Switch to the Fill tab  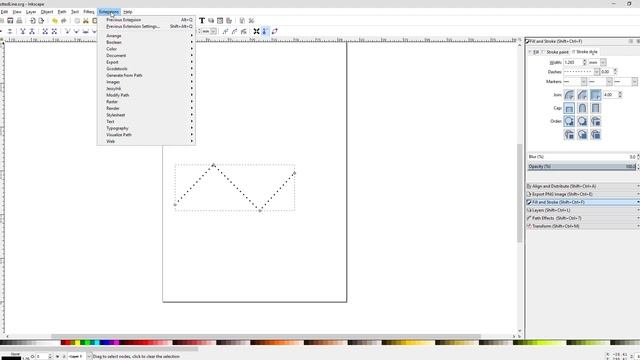click(x=534, y=52)
